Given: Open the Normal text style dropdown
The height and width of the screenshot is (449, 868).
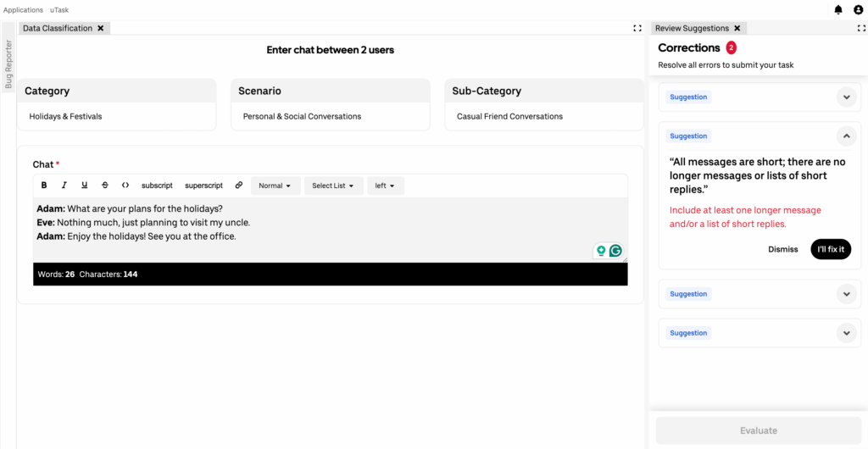Looking at the screenshot, I should pyautogui.click(x=275, y=186).
